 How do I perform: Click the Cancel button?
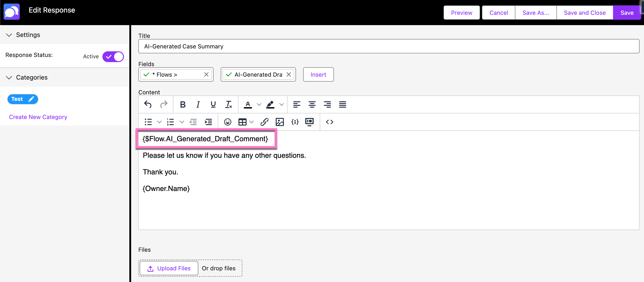pos(498,13)
